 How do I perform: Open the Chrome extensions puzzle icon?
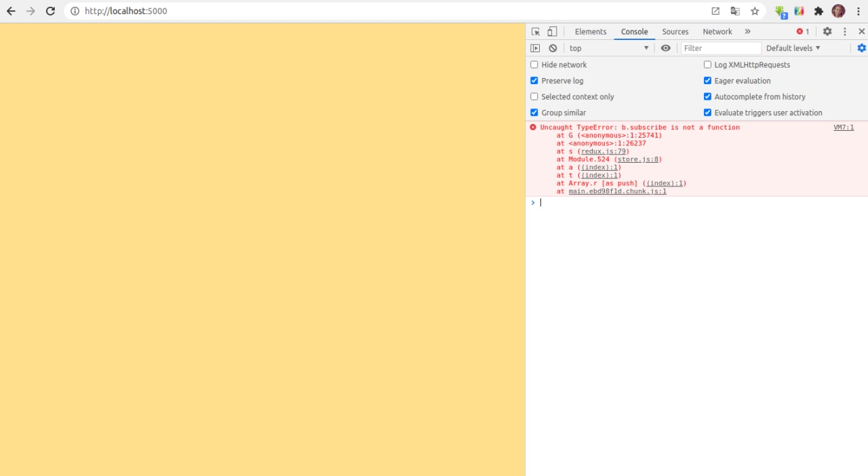point(818,11)
